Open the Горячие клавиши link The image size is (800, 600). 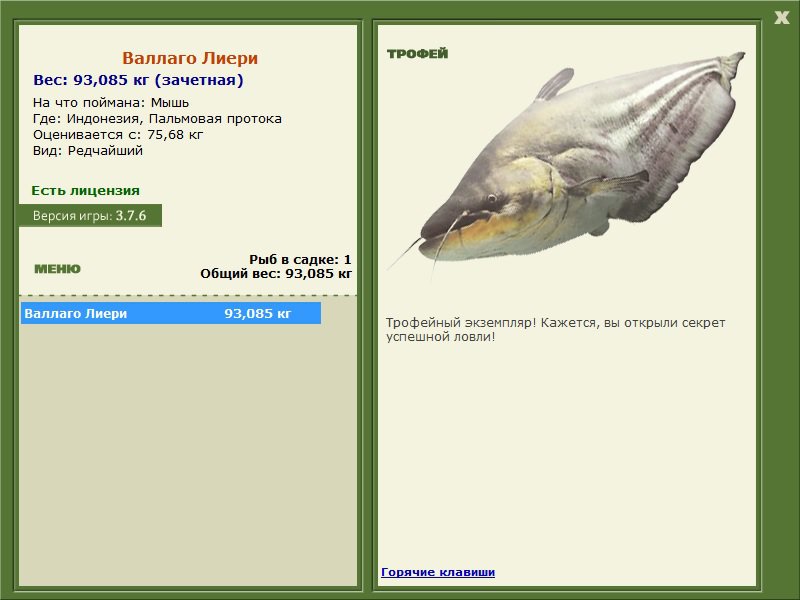tap(438, 572)
